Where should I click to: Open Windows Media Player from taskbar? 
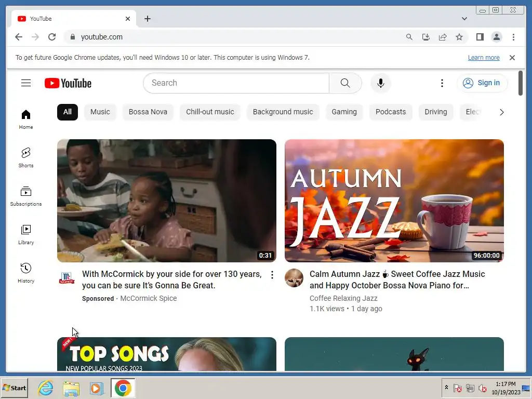(97, 388)
